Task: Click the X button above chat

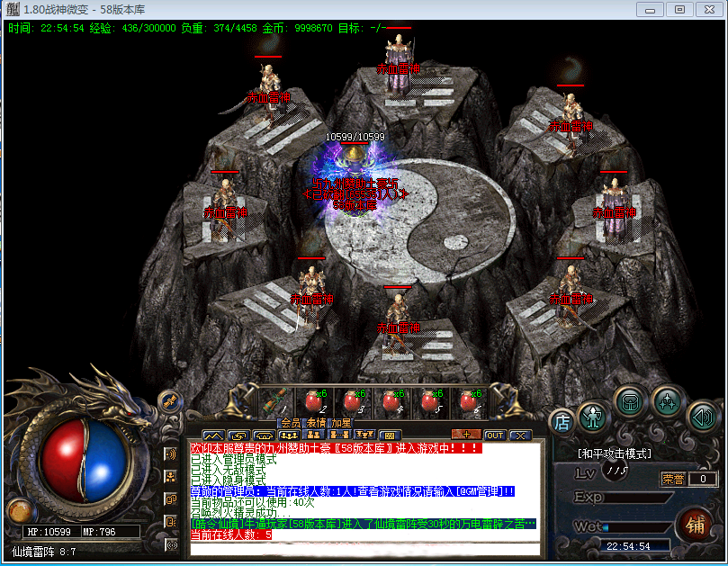Action: [x=520, y=436]
